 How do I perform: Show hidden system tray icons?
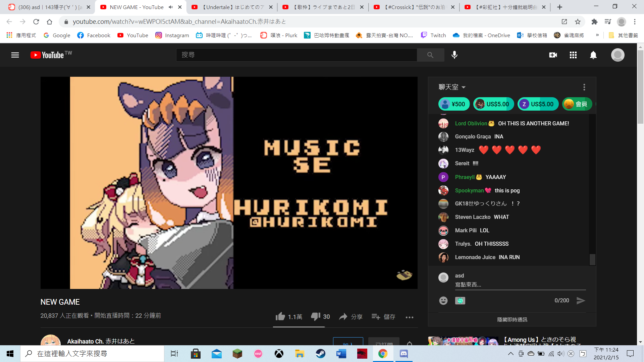[511, 354]
